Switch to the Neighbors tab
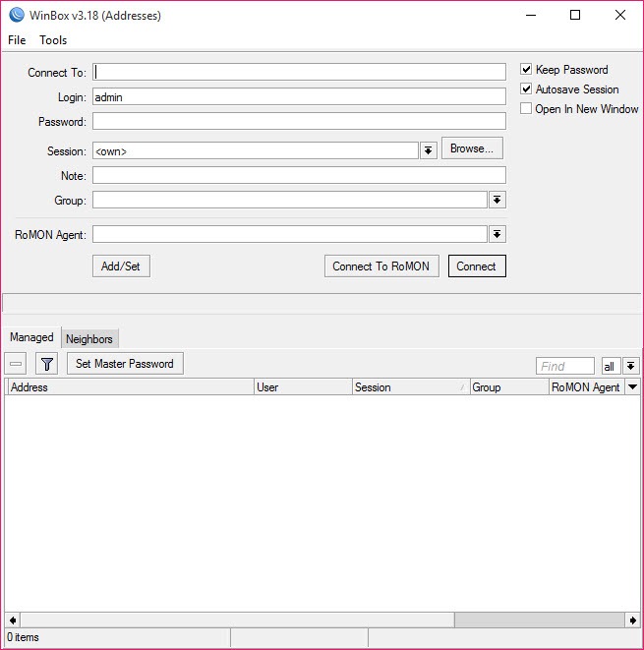 pos(89,338)
